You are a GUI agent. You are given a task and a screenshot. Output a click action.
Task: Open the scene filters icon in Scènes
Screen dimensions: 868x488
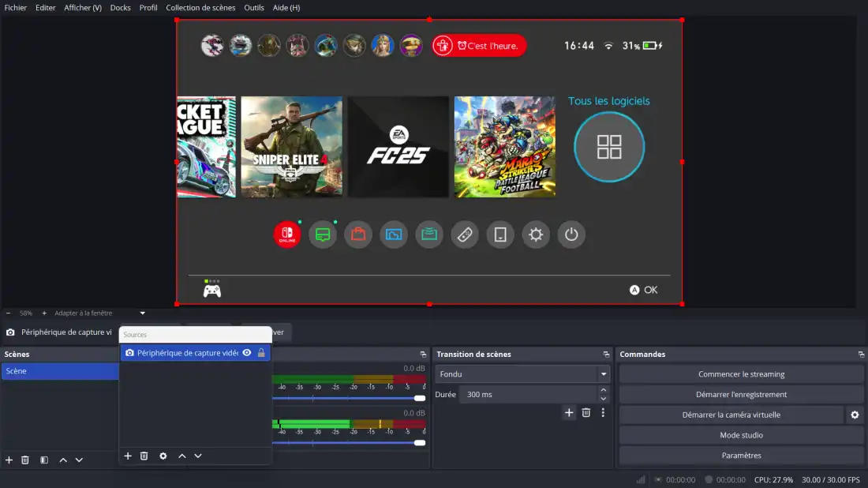point(44,460)
